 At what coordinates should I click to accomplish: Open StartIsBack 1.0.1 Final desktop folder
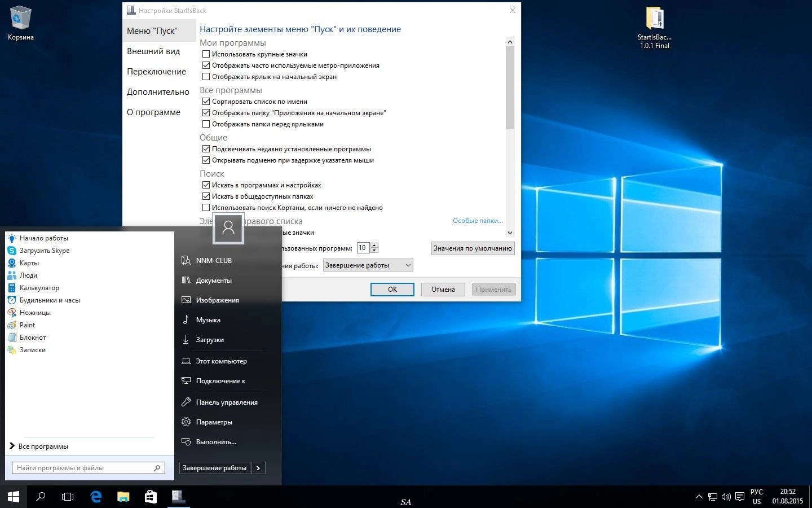coord(654,28)
